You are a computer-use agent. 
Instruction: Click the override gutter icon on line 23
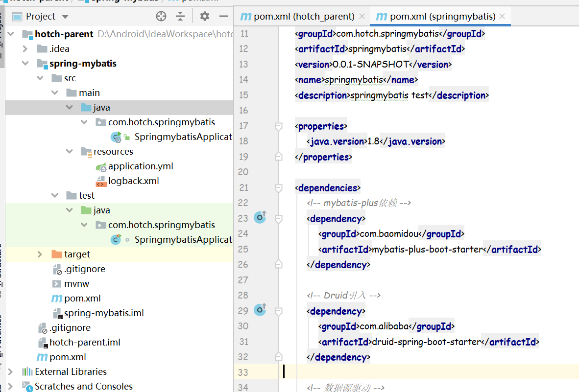tap(260, 217)
